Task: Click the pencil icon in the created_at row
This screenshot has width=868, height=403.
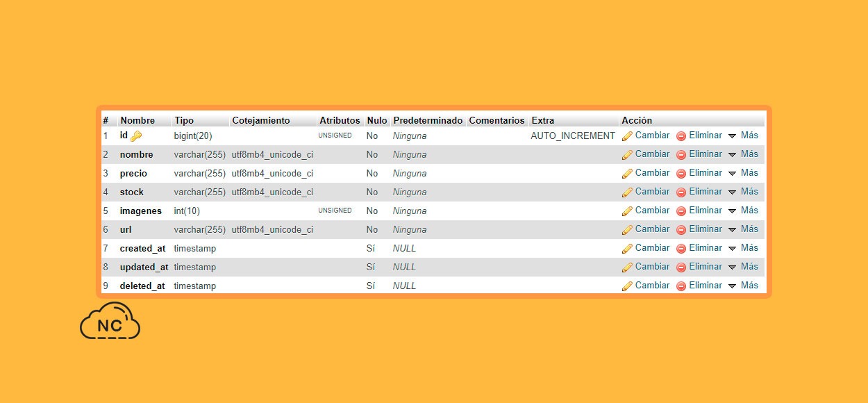Action: 627,249
